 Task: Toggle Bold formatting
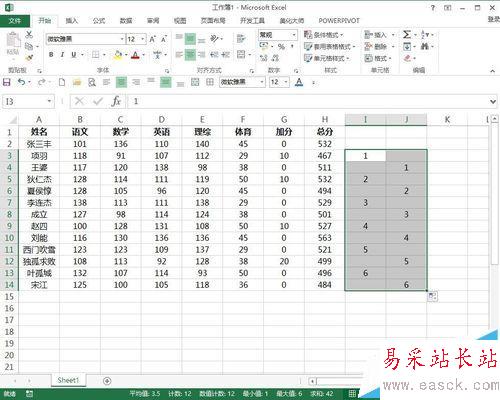click(51, 55)
